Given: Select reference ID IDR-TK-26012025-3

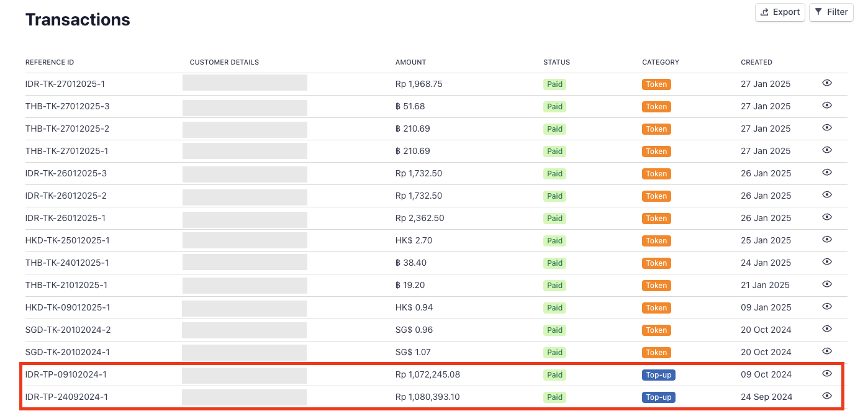Looking at the screenshot, I should click(66, 173).
